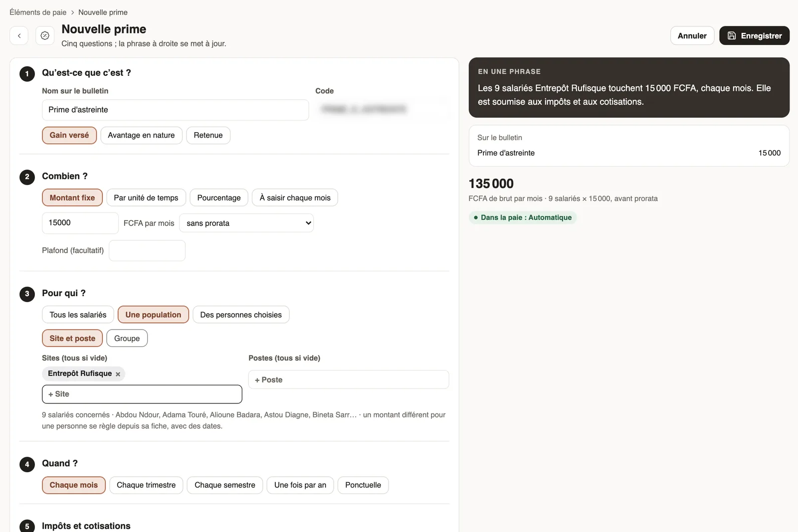The width and height of the screenshot is (798, 532).
Task: Focus the Nom sur le bulletin field
Action: [x=176, y=110]
